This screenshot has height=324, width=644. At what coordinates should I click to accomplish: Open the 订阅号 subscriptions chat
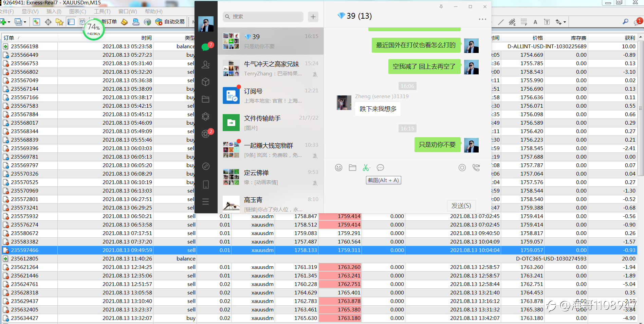(271, 95)
